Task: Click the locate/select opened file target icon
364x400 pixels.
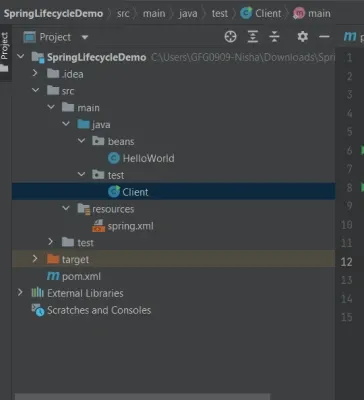Action: click(x=230, y=37)
